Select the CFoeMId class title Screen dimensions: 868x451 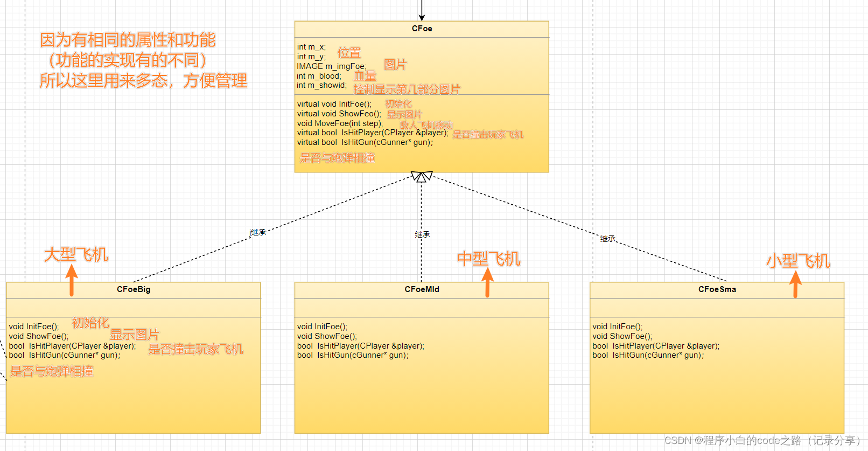pos(422,289)
